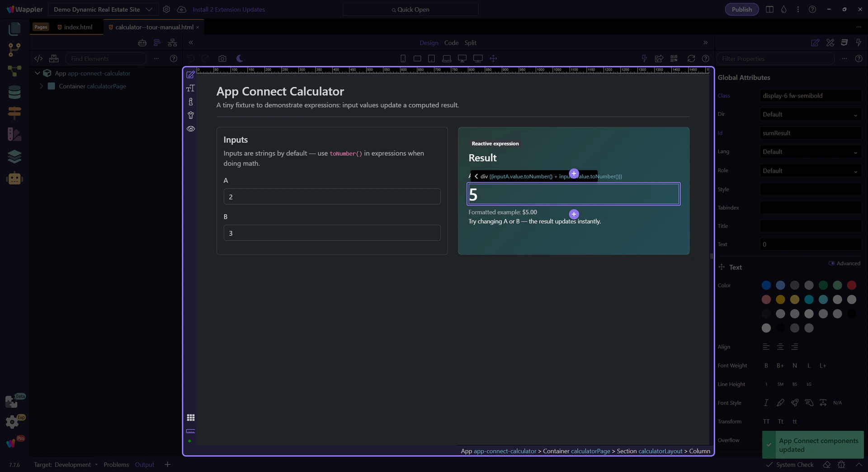Open the database manager sidebar icon
The height and width of the screenshot is (472, 868).
pyautogui.click(x=14, y=92)
